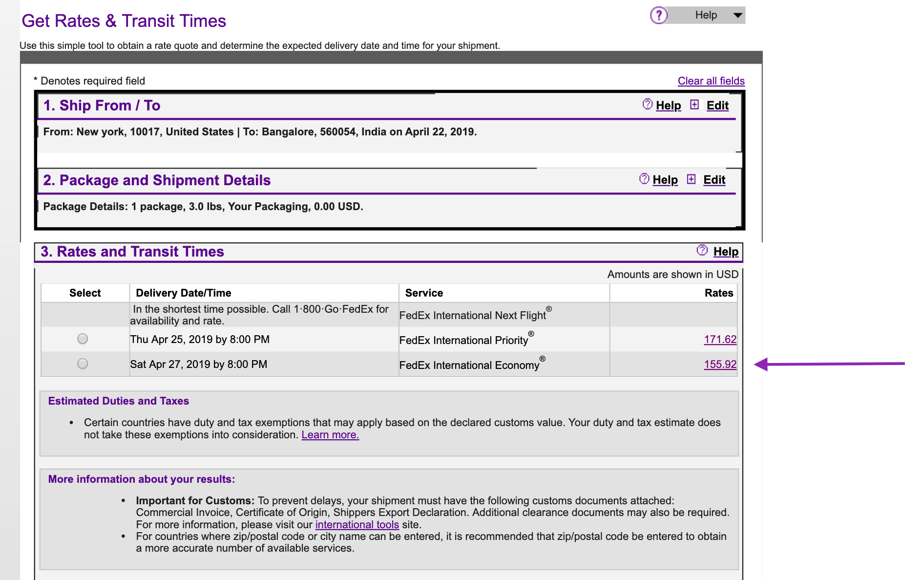Click the Delivery Date/Time column header
The height and width of the screenshot is (580, 924).
[183, 293]
